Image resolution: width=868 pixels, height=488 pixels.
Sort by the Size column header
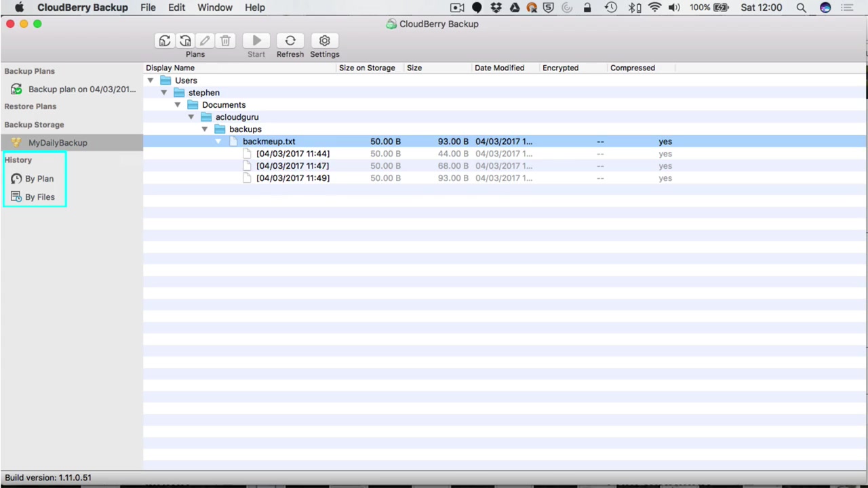click(438, 68)
